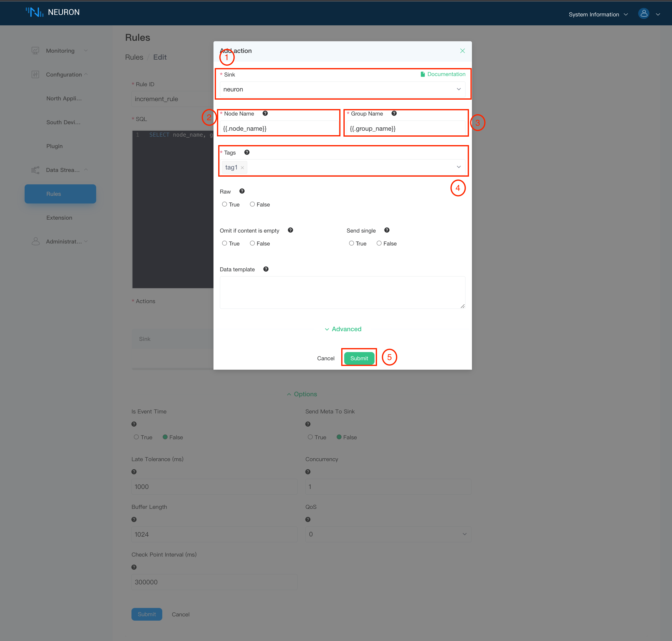Set Raw to True
This screenshot has height=641, width=672.
coord(225,204)
